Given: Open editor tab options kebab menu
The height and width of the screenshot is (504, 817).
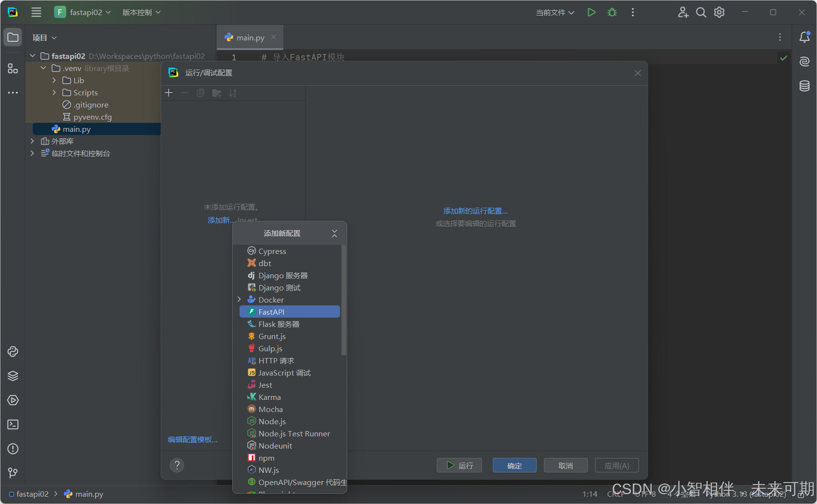Looking at the screenshot, I should (780, 37).
